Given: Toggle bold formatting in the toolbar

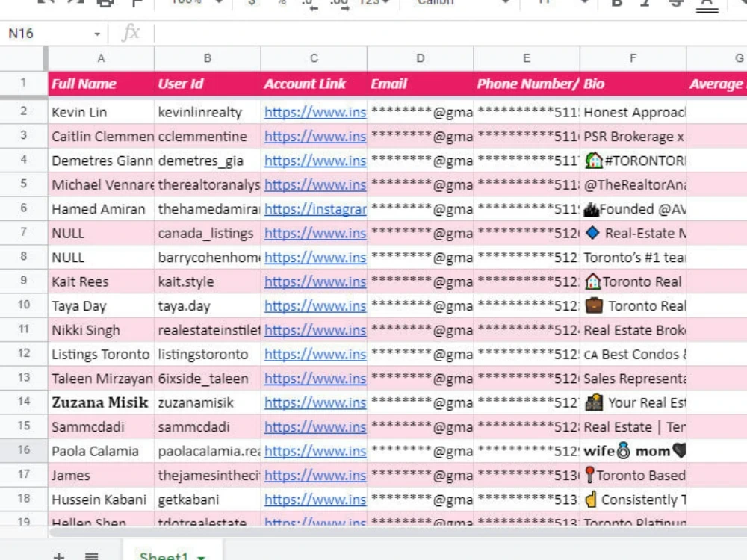Looking at the screenshot, I should 617,2.
